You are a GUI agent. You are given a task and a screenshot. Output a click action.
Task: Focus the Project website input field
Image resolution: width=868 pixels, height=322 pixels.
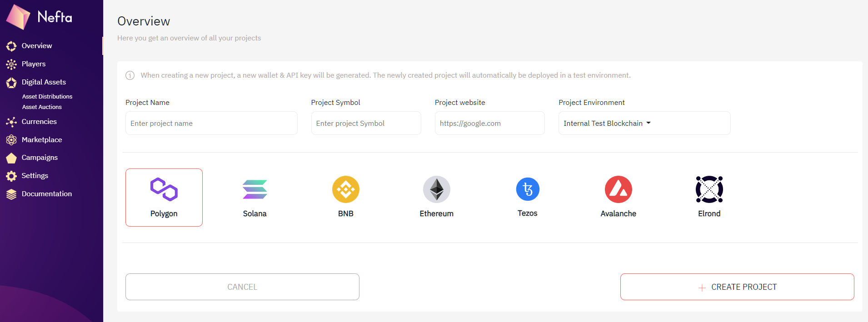[x=489, y=123]
